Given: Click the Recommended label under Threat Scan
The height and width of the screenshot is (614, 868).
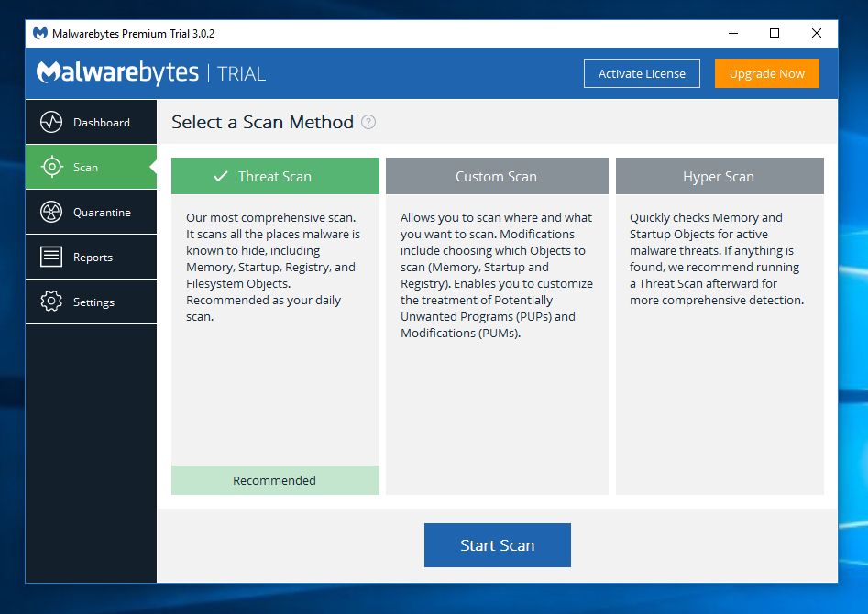Looking at the screenshot, I should point(275,480).
